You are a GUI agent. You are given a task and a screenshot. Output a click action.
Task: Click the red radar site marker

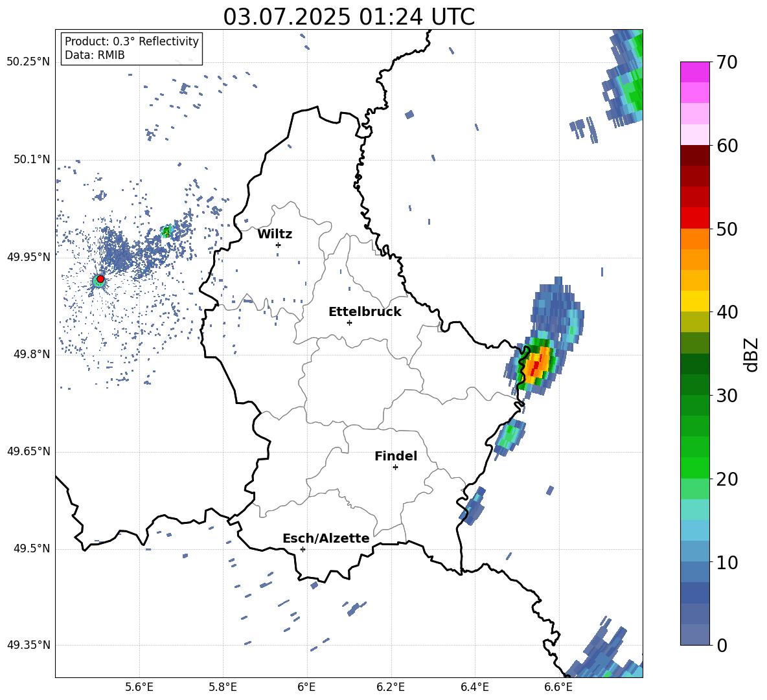point(100,279)
